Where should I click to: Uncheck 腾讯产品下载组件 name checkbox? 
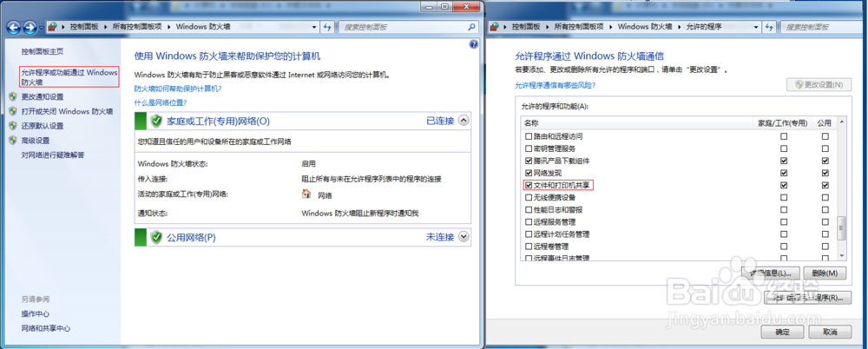[528, 161]
